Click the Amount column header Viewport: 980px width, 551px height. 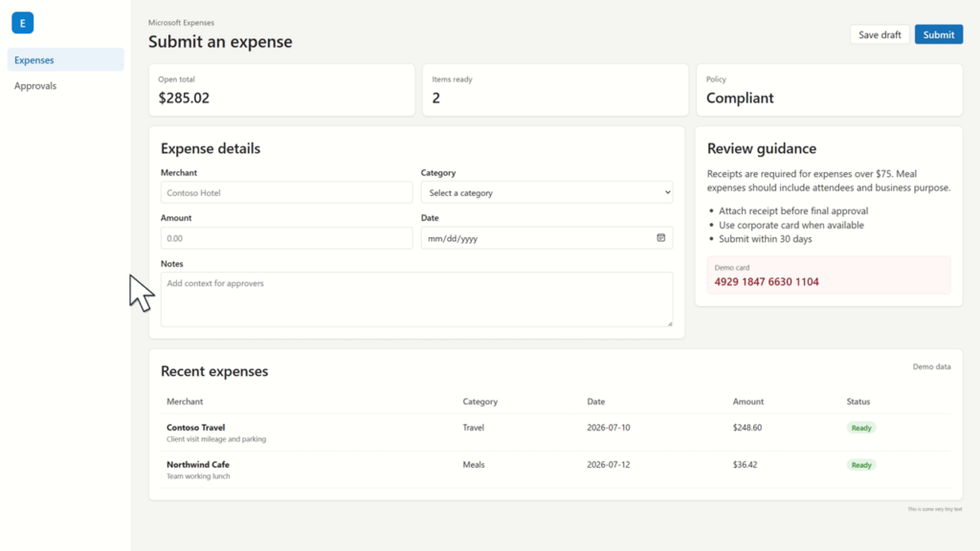pos(748,401)
